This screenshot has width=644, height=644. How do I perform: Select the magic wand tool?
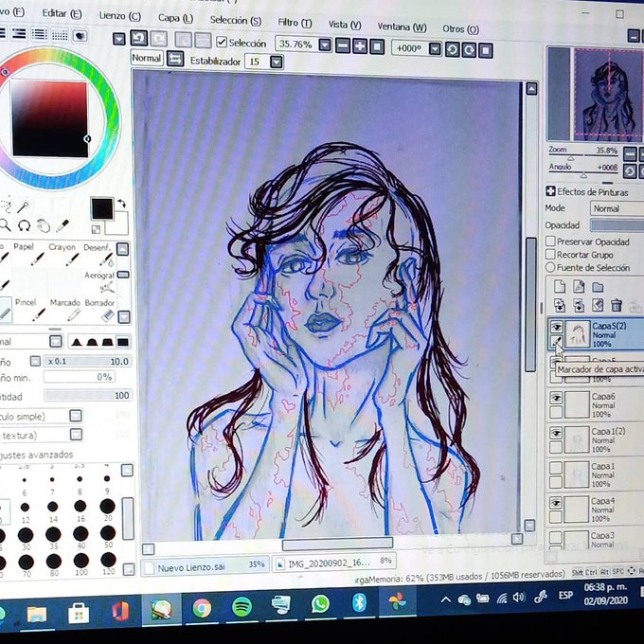23,206
